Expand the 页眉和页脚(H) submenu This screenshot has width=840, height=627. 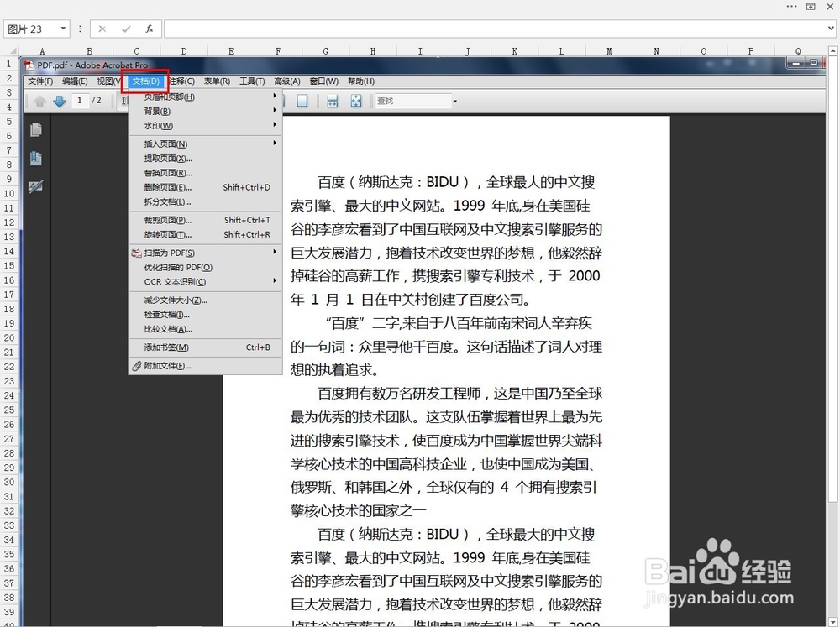(x=275, y=96)
